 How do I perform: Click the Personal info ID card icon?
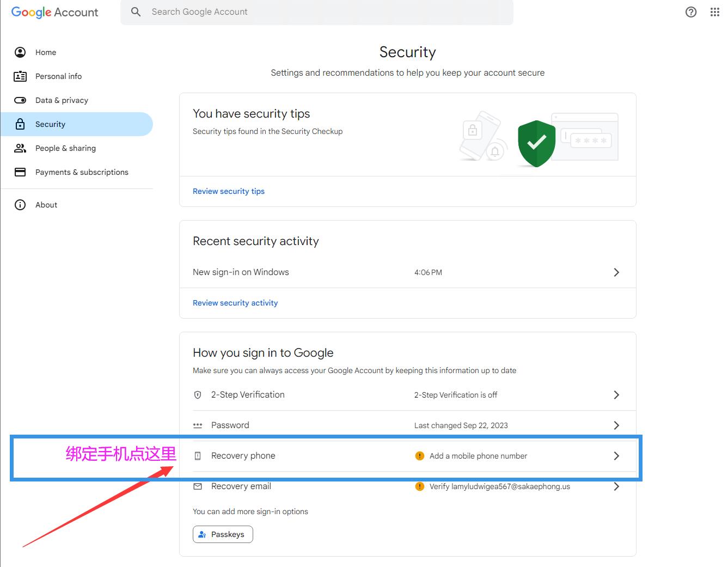pyautogui.click(x=20, y=76)
